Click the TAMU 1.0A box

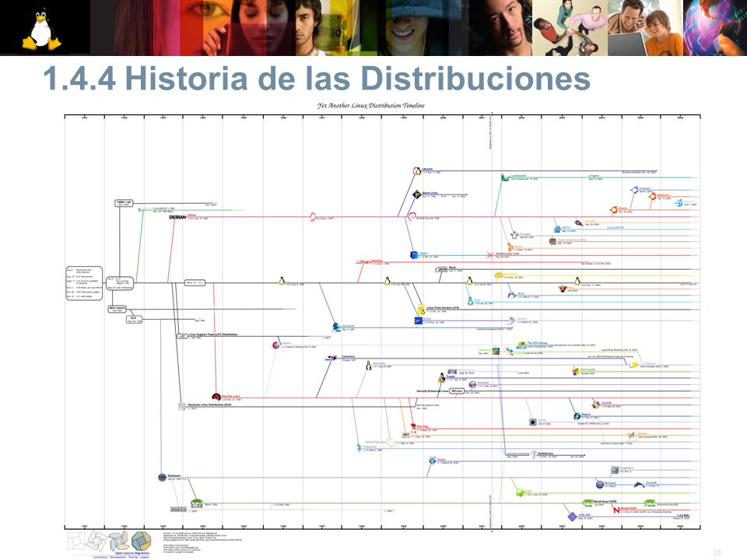[124, 203]
